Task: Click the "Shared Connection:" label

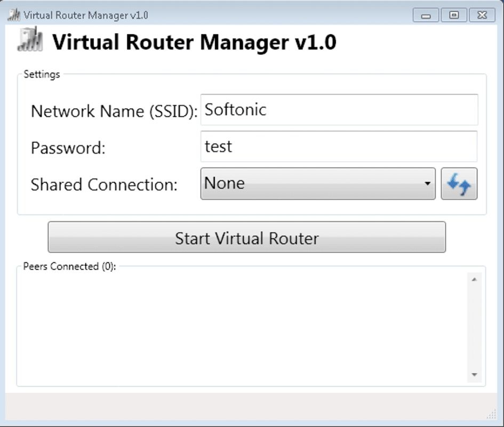Action: coord(104,185)
